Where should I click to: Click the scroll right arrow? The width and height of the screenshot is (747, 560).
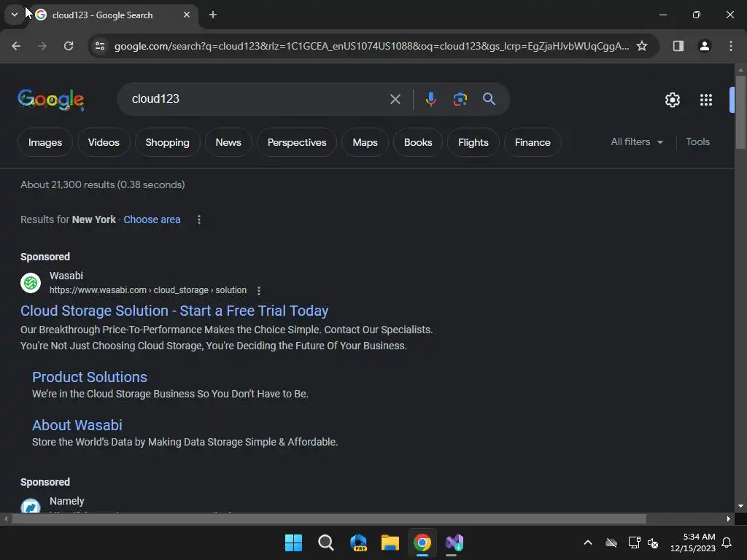click(728, 518)
